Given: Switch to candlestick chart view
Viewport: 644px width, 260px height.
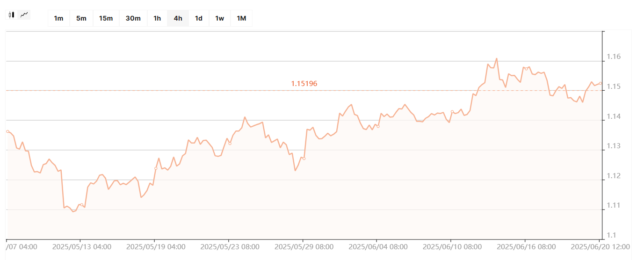Looking at the screenshot, I should point(12,15).
